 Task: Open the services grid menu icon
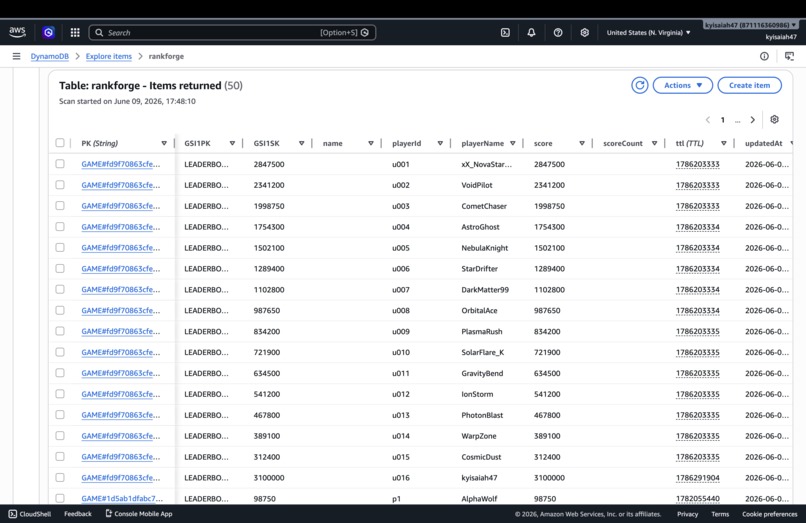pos(75,32)
